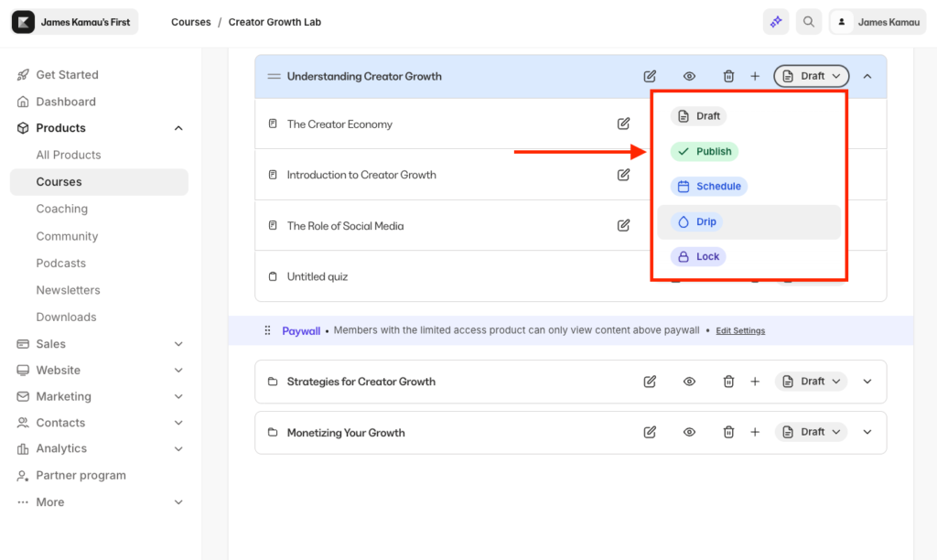Open Edit Settings link for Paywall
The height and width of the screenshot is (560, 937).
pyautogui.click(x=740, y=331)
